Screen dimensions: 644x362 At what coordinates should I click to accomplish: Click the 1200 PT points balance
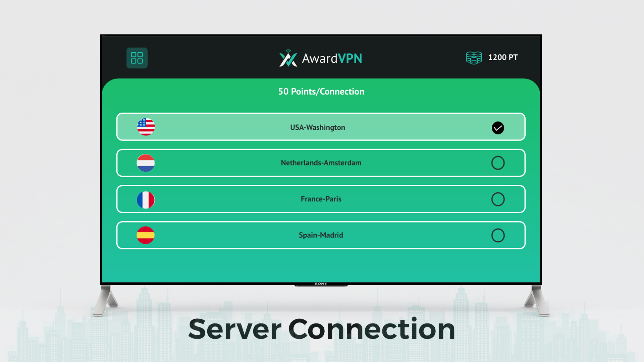503,57
